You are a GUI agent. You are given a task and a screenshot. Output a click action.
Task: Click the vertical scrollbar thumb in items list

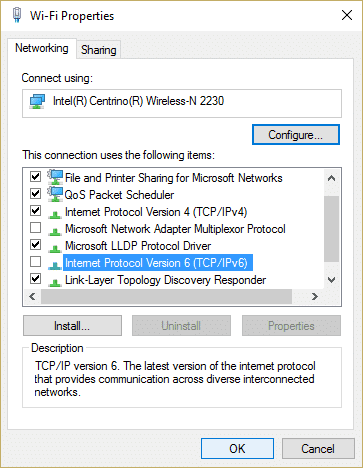click(x=331, y=229)
